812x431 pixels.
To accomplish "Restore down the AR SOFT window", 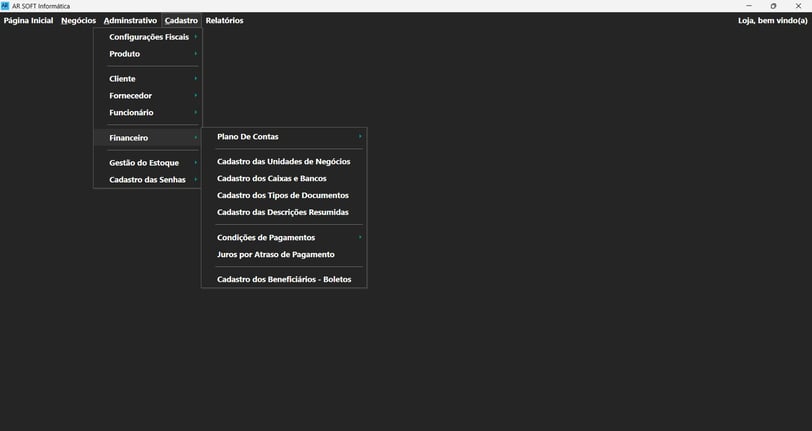I will pos(773,6).
